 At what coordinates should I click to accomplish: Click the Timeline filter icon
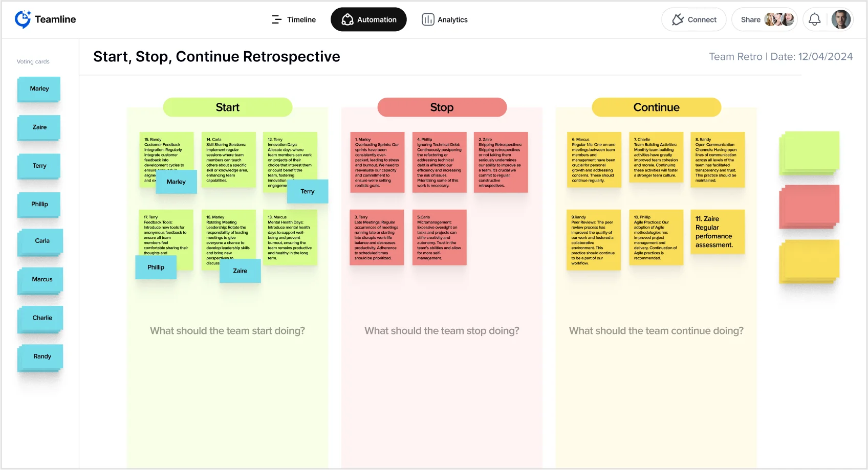tap(276, 19)
